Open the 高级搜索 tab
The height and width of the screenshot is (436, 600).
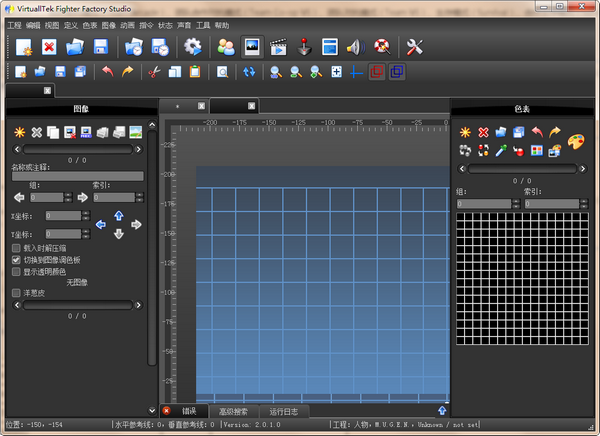(235, 411)
